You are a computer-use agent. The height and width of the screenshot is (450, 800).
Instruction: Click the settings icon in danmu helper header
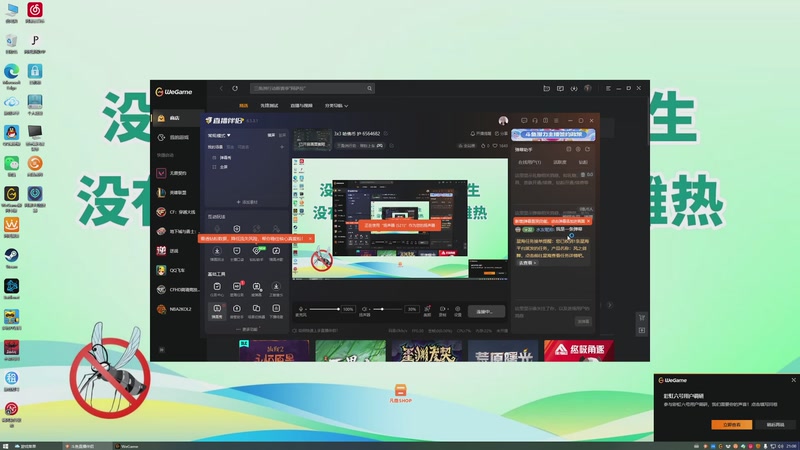[578, 149]
